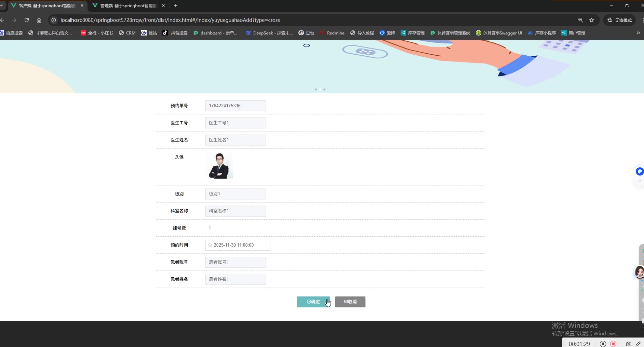Open the blue floating assistant icon

[639, 171]
